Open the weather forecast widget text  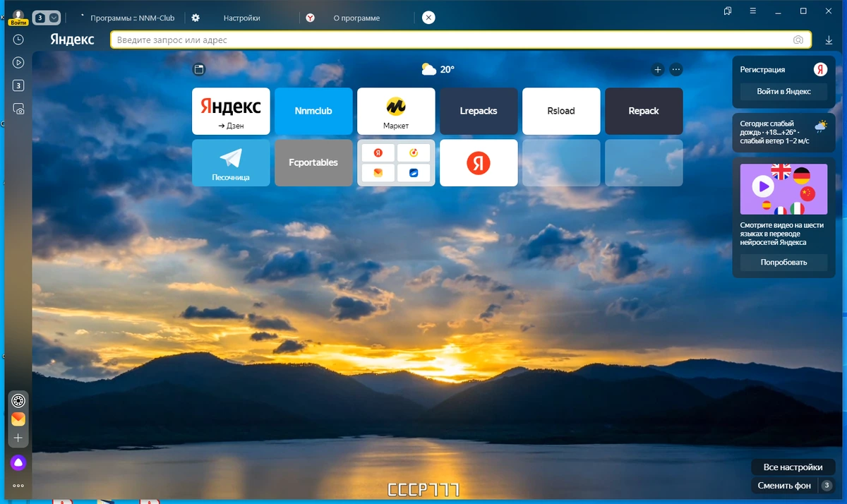(774, 131)
